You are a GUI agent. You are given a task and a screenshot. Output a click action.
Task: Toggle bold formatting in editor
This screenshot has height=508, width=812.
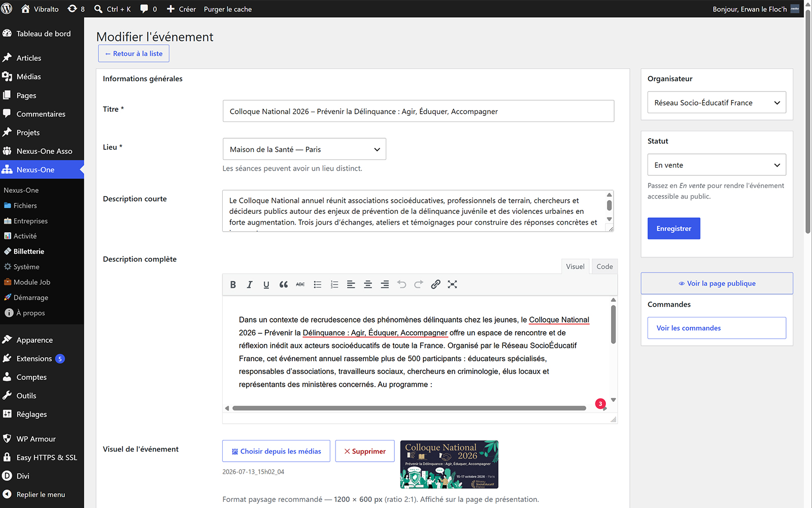(233, 284)
